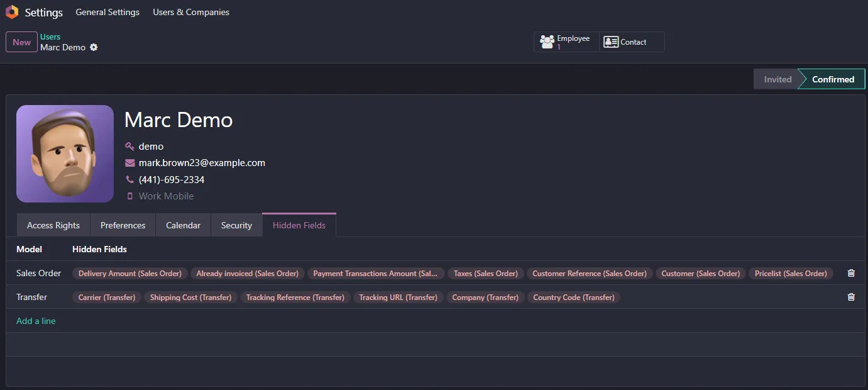Set status to Confirmed
This screenshot has height=390, width=868.
(x=833, y=79)
